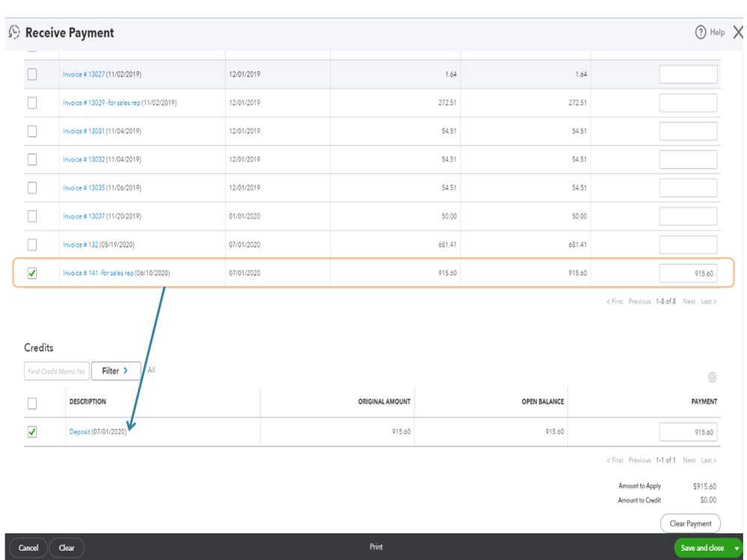This screenshot has height=560, width=747.
Task: Uncheck the Invoice # 141 checkbox
Action: click(x=32, y=273)
